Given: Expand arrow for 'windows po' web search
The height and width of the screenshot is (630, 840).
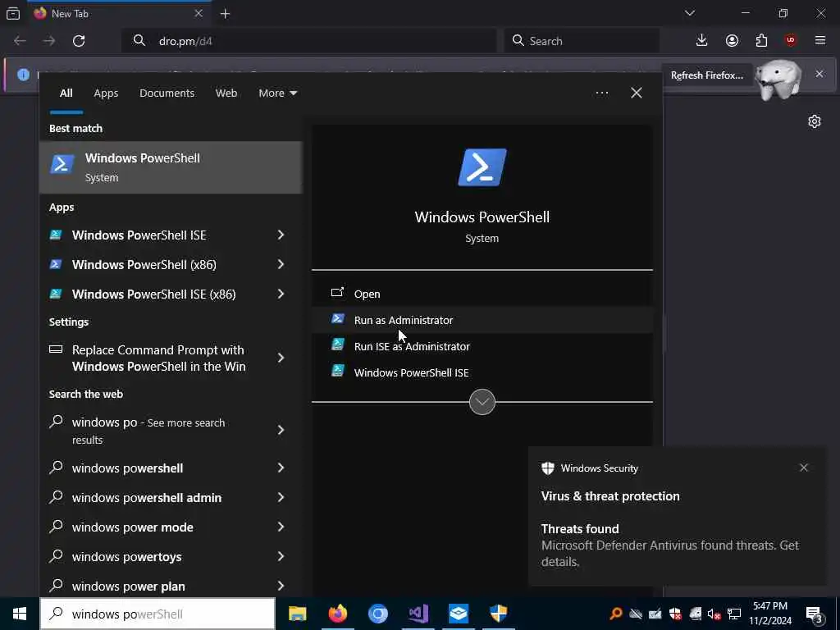Looking at the screenshot, I should click(x=281, y=430).
